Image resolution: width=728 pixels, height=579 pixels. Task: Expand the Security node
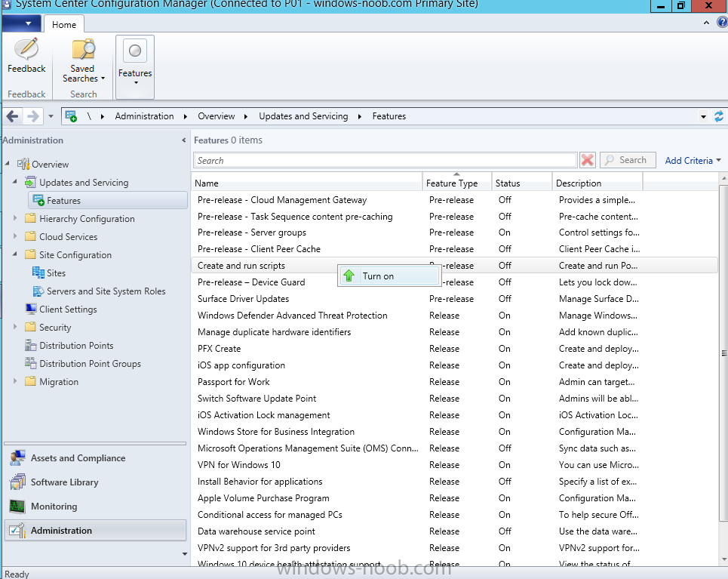pos(15,327)
